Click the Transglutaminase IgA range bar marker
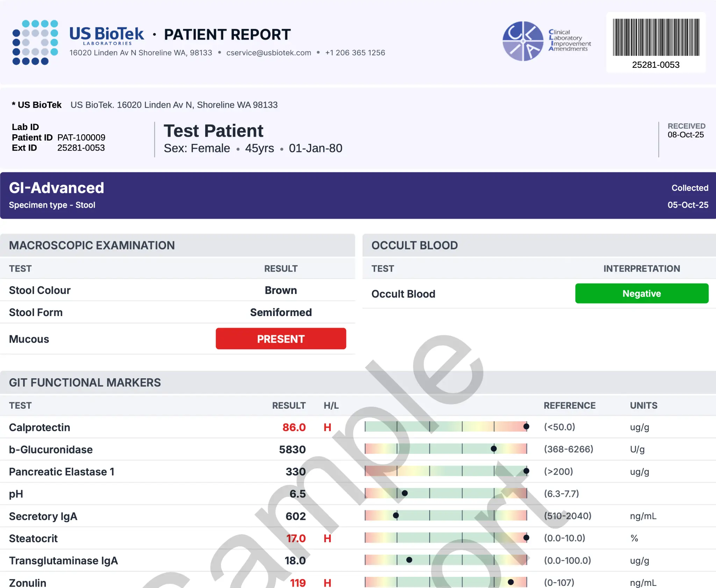This screenshot has width=716, height=588. pyautogui.click(x=409, y=560)
